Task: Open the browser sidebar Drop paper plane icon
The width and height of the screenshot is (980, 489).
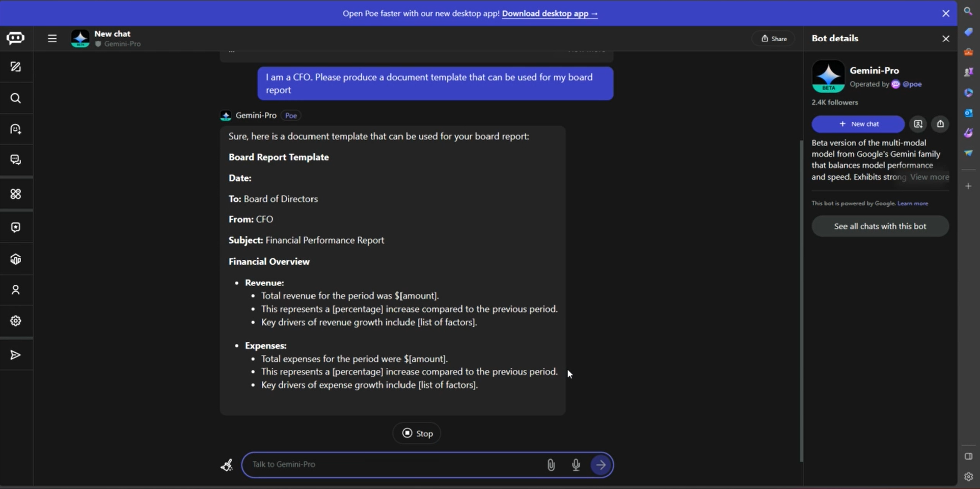Action: pyautogui.click(x=968, y=153)
